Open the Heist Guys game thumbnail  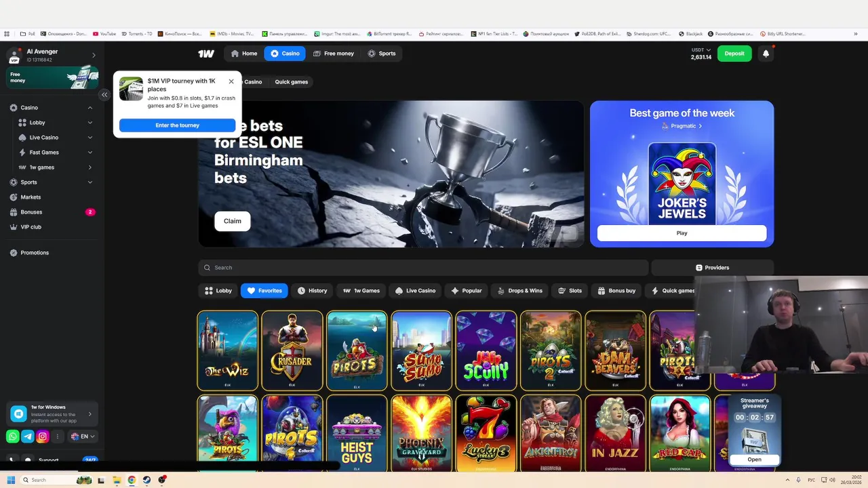pos(357,434)
